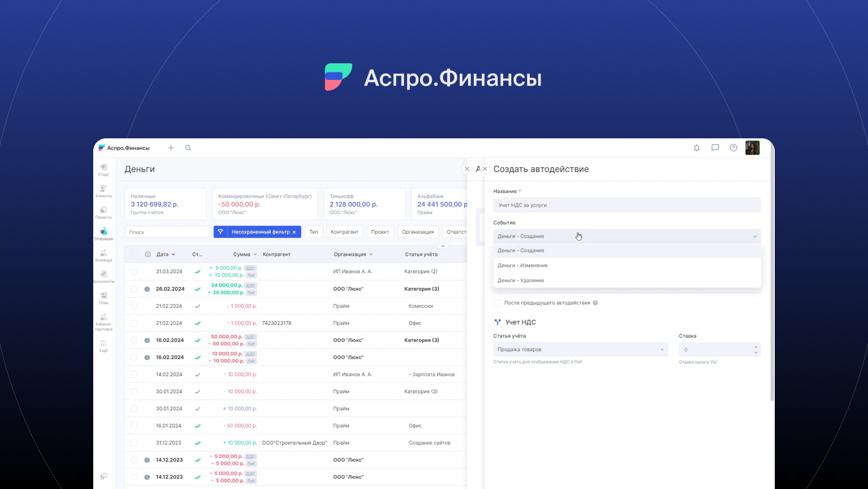Toggle the select-all checkbox in table header

[134, 254]
